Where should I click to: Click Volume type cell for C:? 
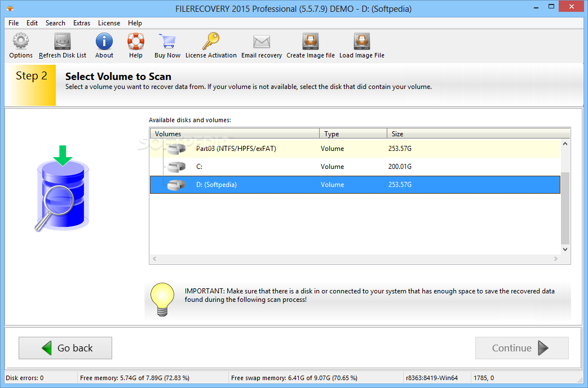click(x=332, y=167)
